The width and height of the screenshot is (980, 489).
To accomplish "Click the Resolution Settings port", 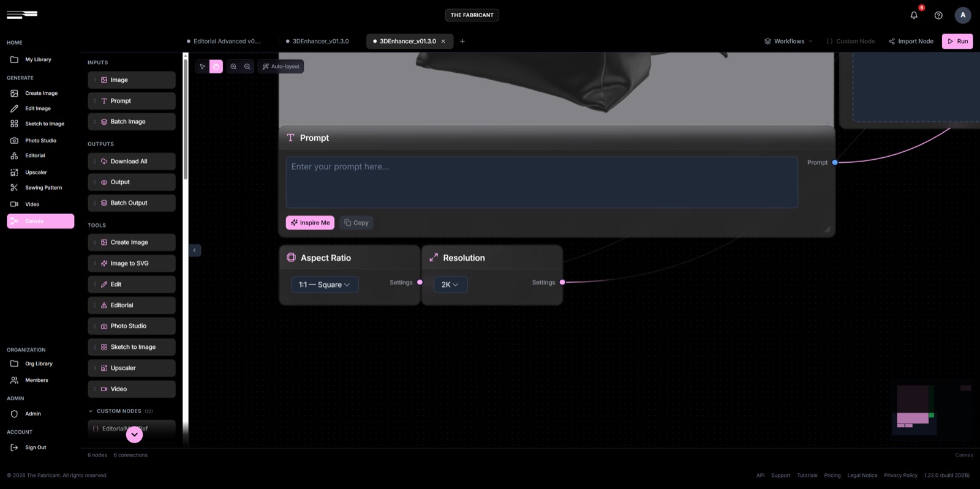I will pos(562,283).
